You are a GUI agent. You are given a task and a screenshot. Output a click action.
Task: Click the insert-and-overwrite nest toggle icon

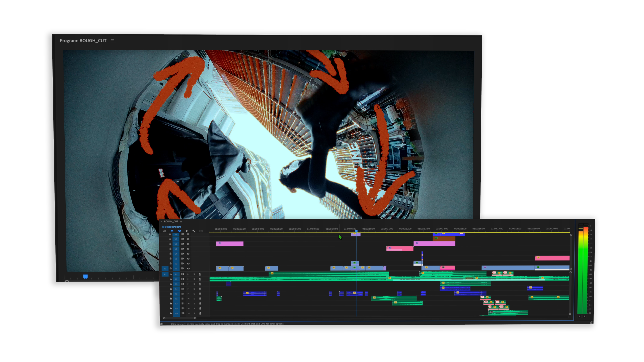tap(165, 231)
